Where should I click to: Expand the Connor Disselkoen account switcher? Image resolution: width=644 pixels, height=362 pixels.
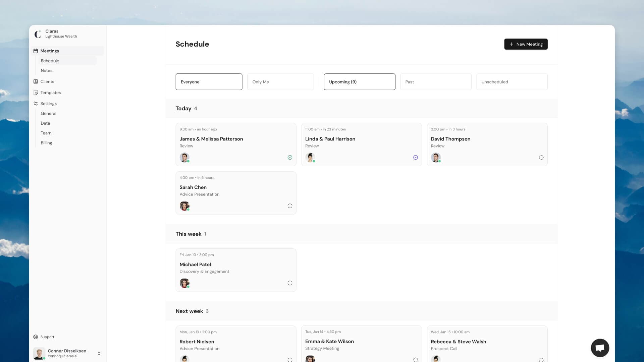pyautogui.click(x=99, y=353)
